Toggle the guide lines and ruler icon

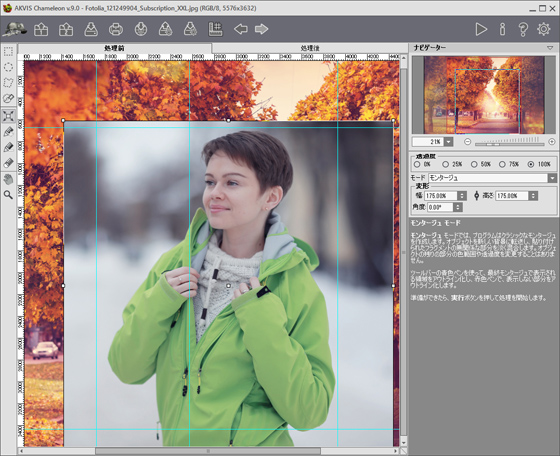tap(215, 29)
